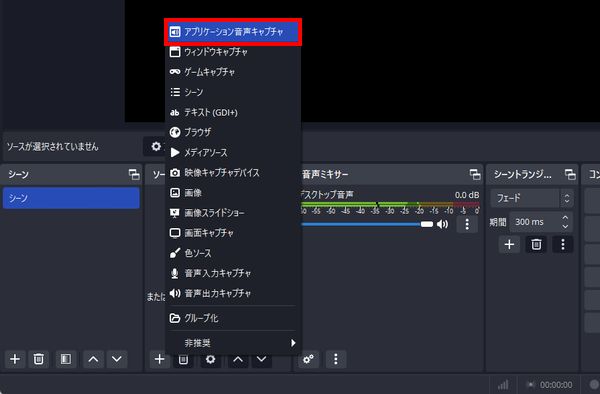This screenshot has width=600, height=394.
Task: Move scene up with the up arrow
Action: [x=93, y=359]
